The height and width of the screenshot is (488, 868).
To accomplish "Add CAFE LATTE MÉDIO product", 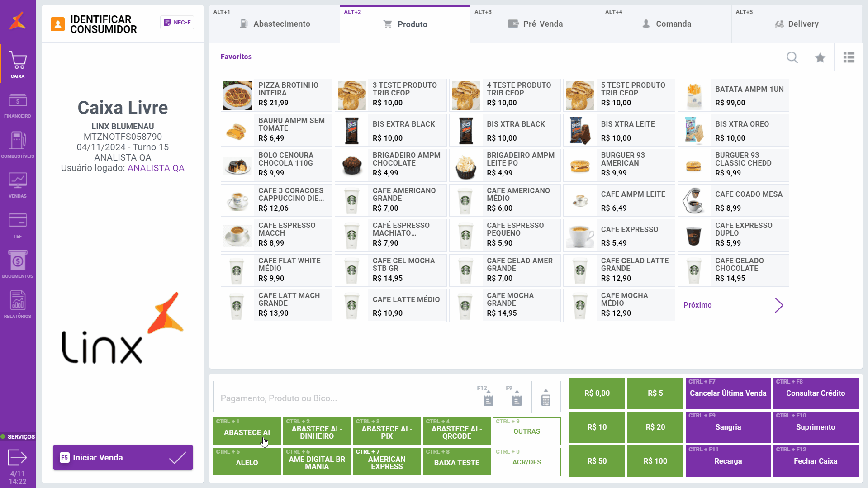I will click(x=391, y=306).
